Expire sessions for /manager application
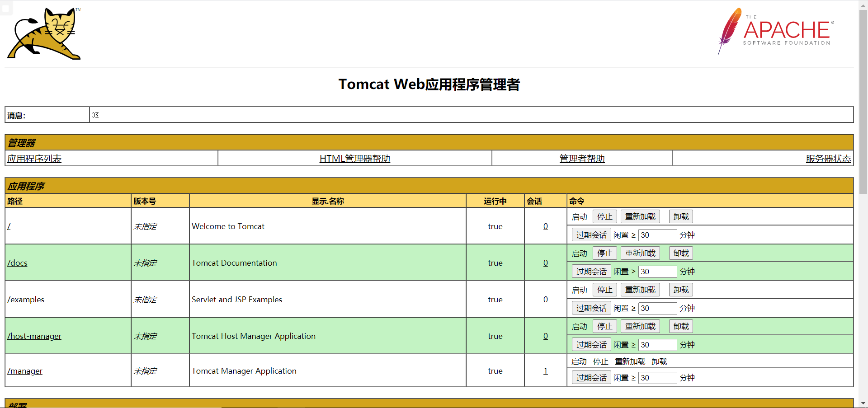The image size is (868, 408). tap(591, 378)
